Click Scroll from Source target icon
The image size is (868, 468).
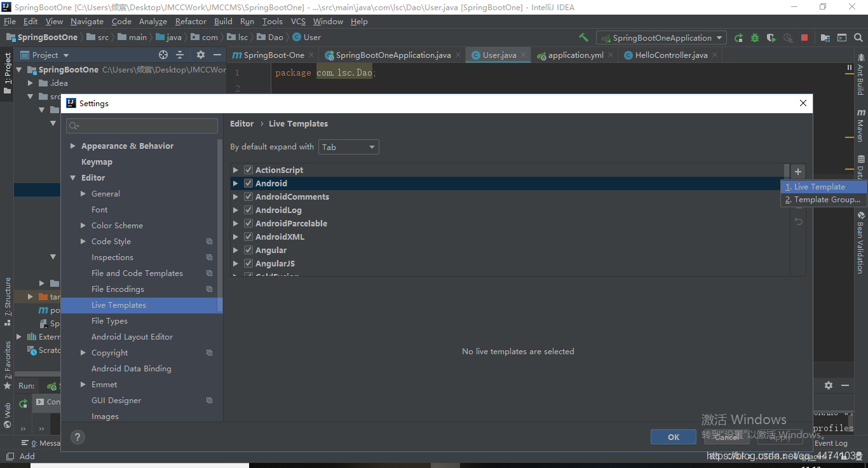[x=163, y=55]
